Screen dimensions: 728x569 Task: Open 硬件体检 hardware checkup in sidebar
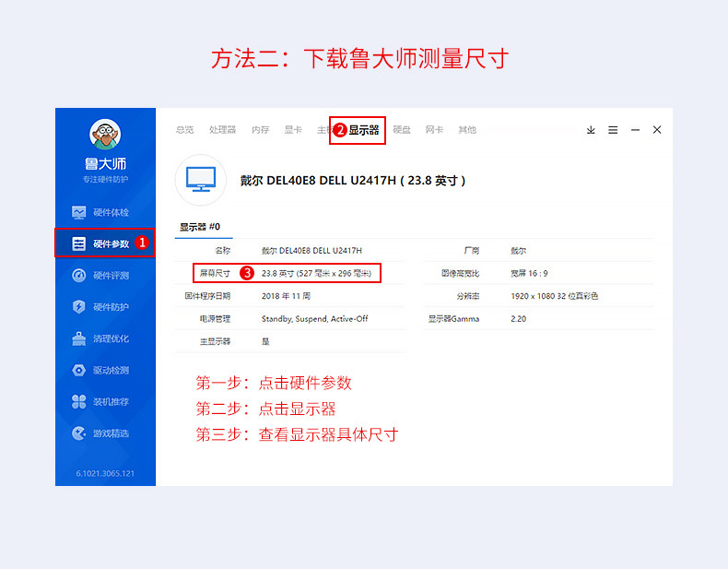[100, 212]
